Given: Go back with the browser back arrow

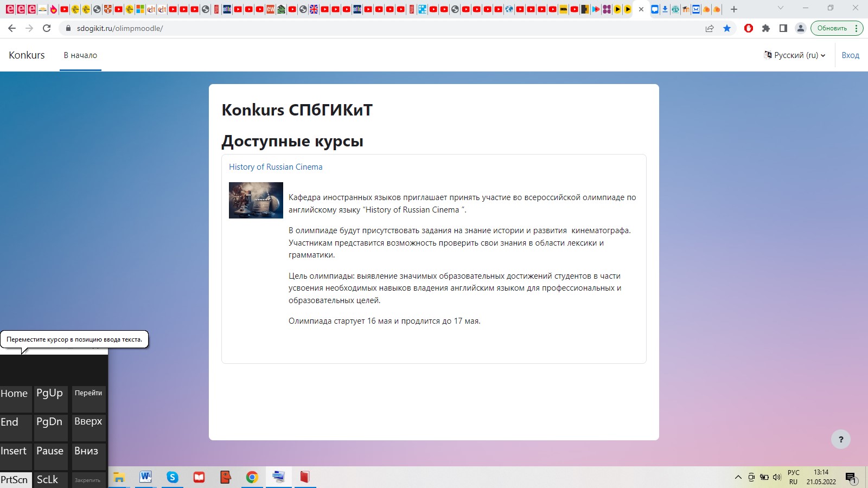Looking at the screenshot, I should tap(12, 28).
